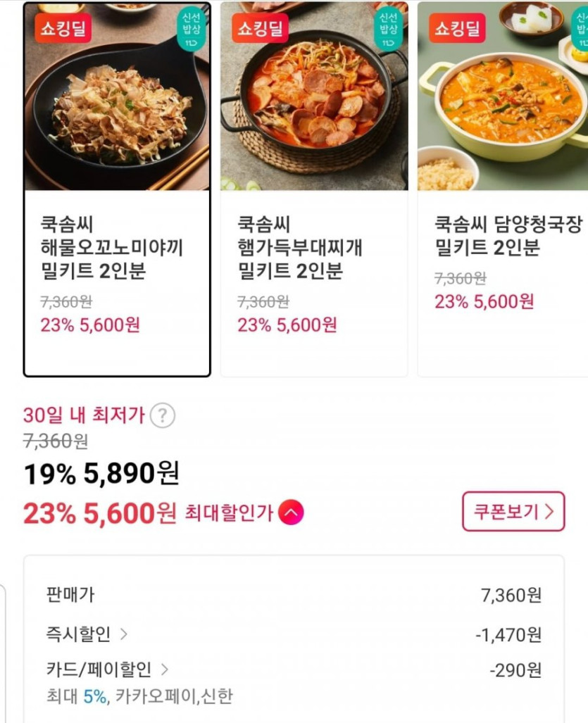Tap 쇼킹딜 badge on the budae-jjigae card

260,28
